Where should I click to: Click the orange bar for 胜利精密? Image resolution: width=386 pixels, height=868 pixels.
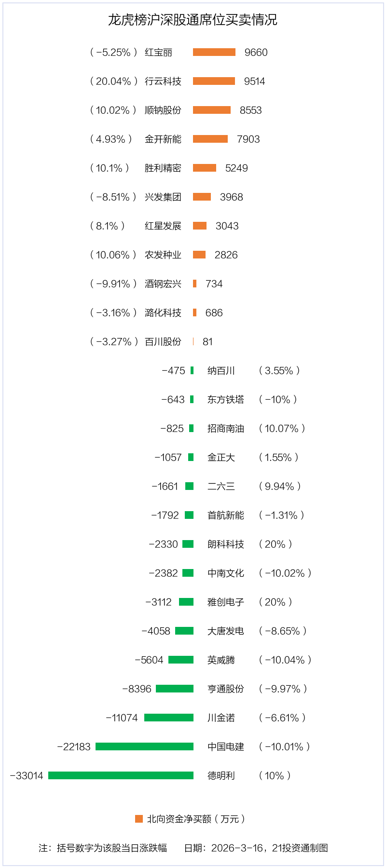tap(205, 168)
